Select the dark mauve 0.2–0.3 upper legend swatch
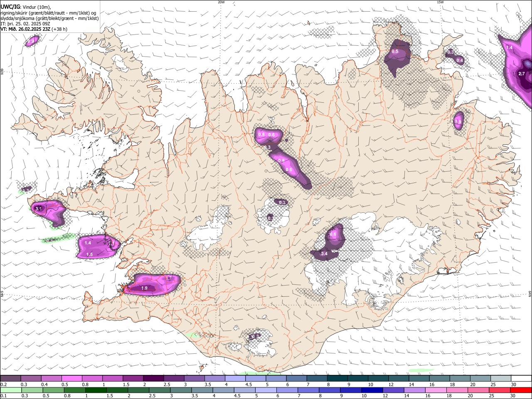This screenshot has height=399, width=532. (11, 379)
